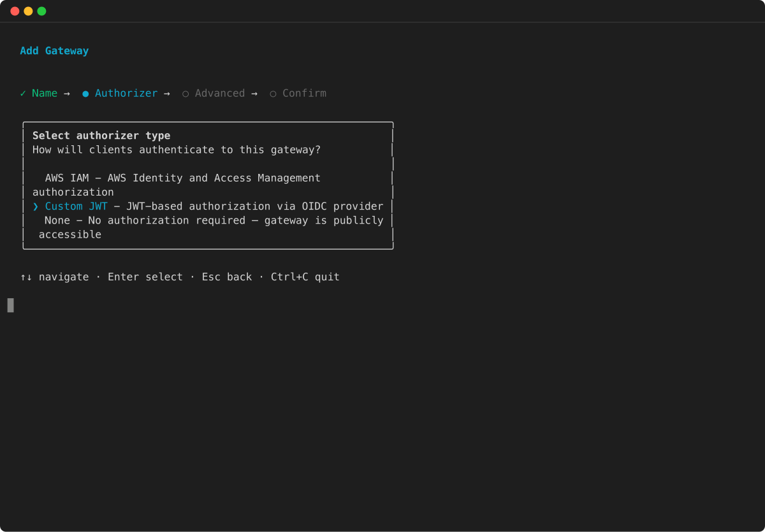Click the hollow circle beside Advanced step
Screen dimensions: 765x532
[x=185, y=93]
